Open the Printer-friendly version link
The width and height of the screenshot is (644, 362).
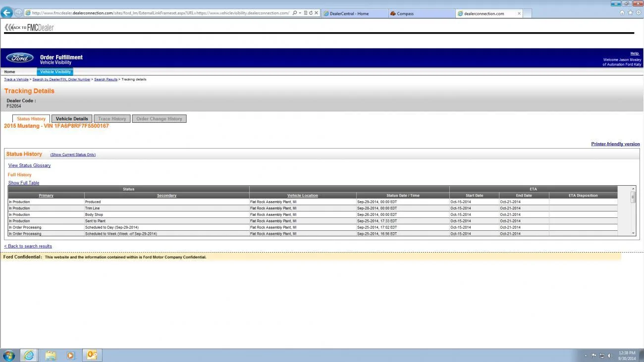tap(615, 144)
